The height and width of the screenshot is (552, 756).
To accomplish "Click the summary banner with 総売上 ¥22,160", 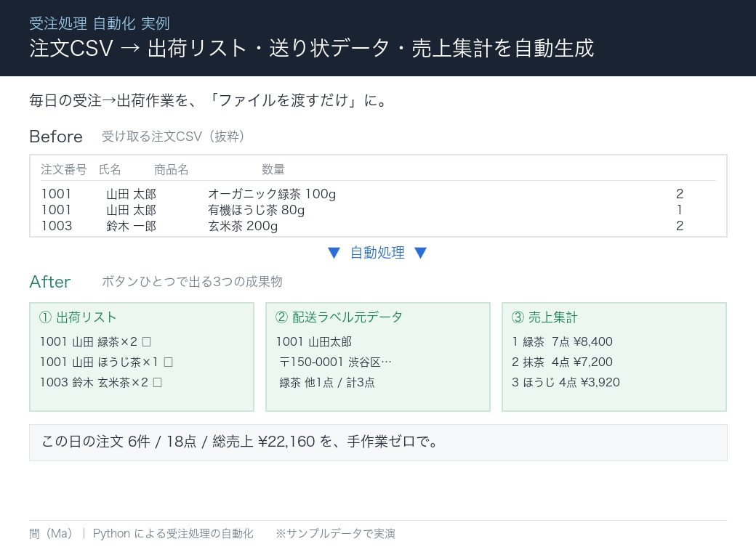I will 378,442.
